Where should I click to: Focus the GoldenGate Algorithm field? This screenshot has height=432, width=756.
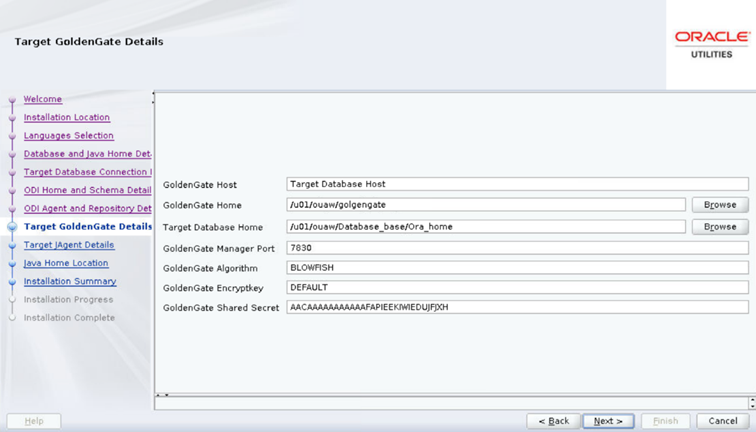[517, 268]
